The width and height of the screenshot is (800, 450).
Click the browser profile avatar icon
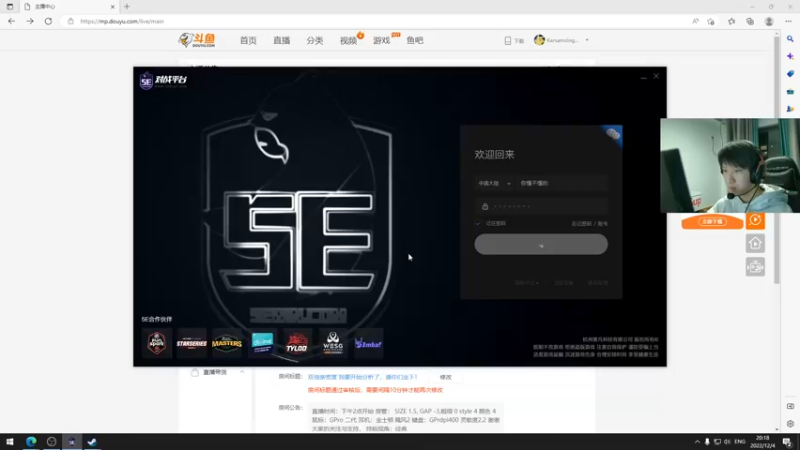pyautogui.click(x=769, y=21)
